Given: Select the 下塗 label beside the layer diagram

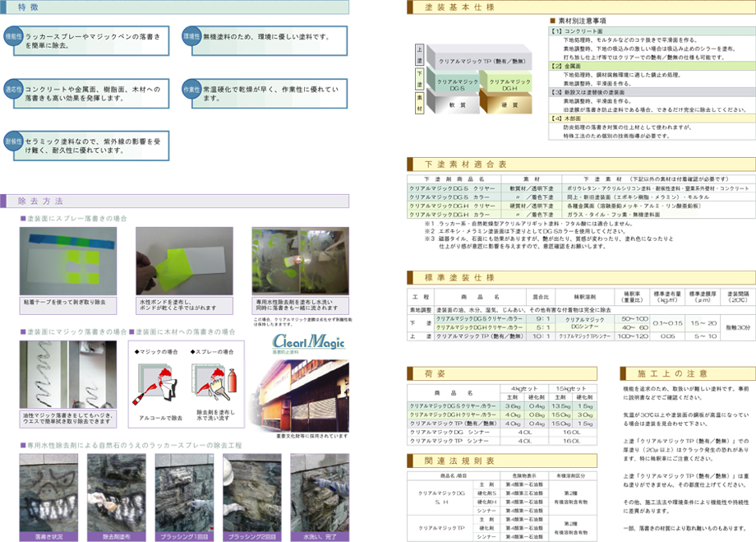Looking at the screenshot, I should click(x=419, y=79).
